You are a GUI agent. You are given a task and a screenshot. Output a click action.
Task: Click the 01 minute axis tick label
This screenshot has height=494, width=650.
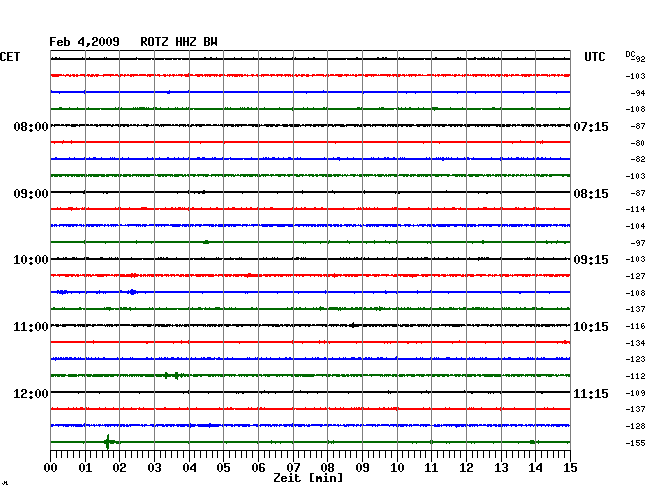pos(85,467)
